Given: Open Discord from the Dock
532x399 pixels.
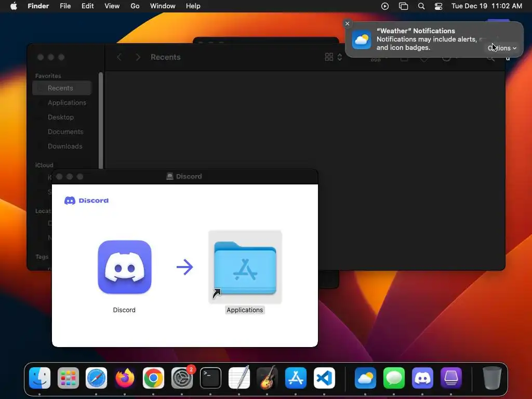Looking at the screenshot, I should 422,378.
